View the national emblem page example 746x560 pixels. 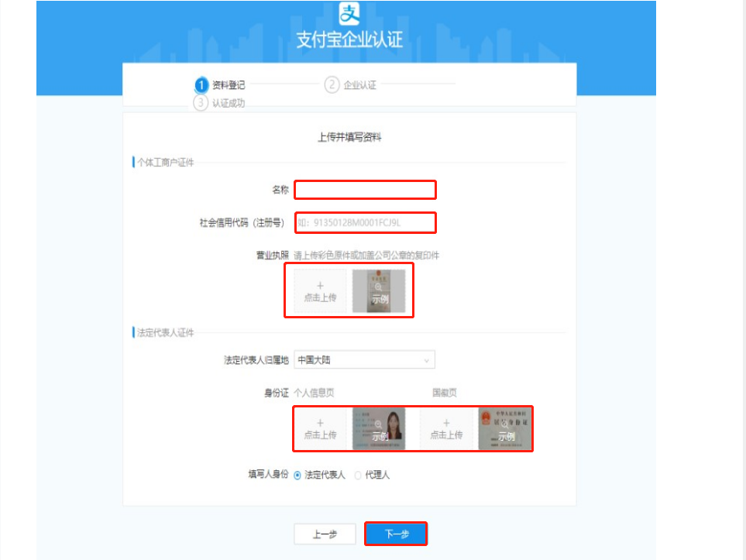pyautogui.click(x=505, y=428)
